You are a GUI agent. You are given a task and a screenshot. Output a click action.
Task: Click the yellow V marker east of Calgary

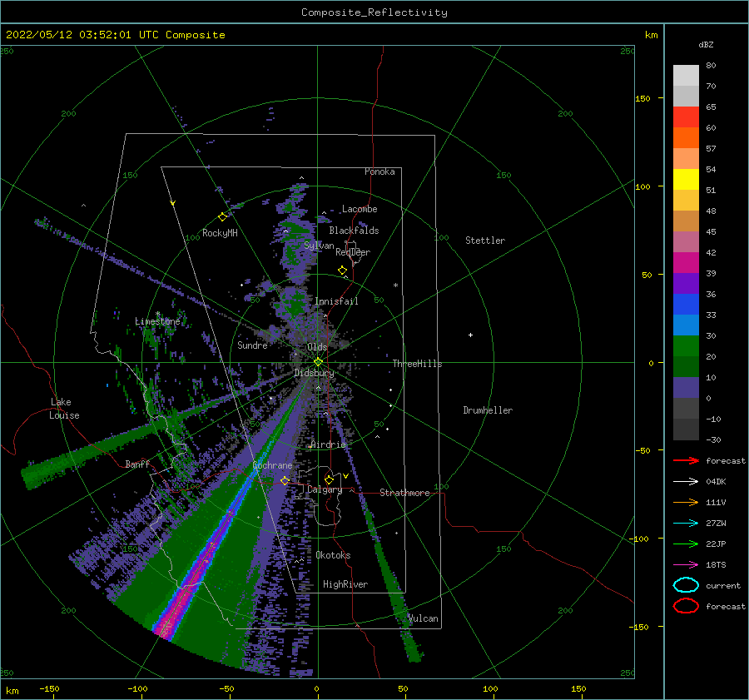[x=345, y=476]
